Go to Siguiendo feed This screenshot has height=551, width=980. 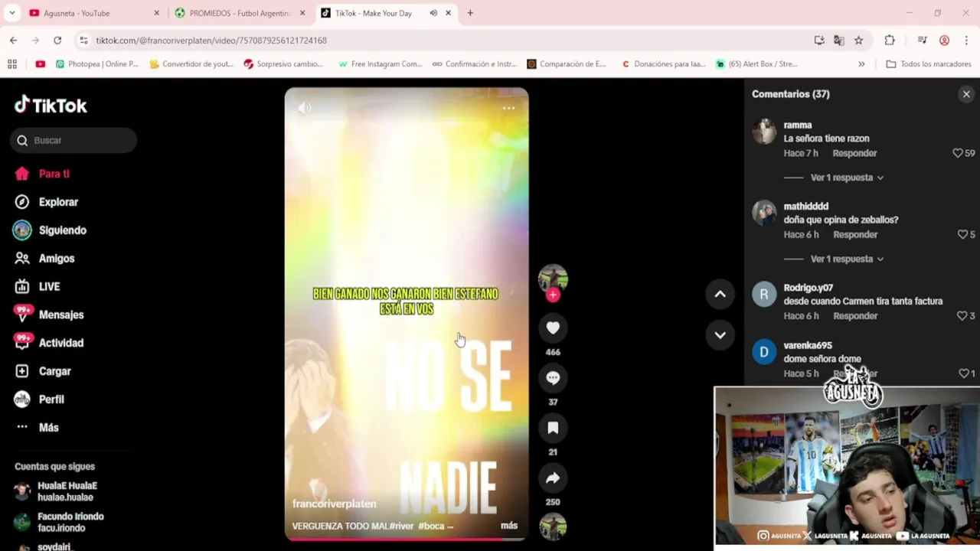point(51,230)
